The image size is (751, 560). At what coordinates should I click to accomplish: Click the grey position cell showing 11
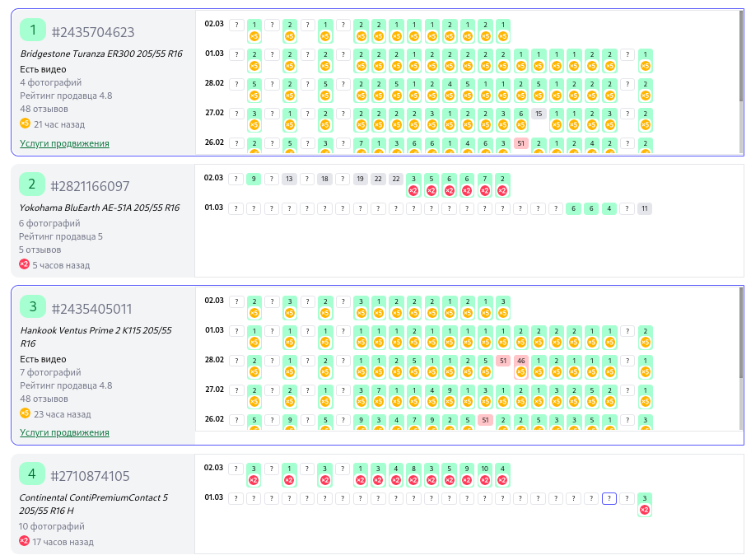[645, 209]
